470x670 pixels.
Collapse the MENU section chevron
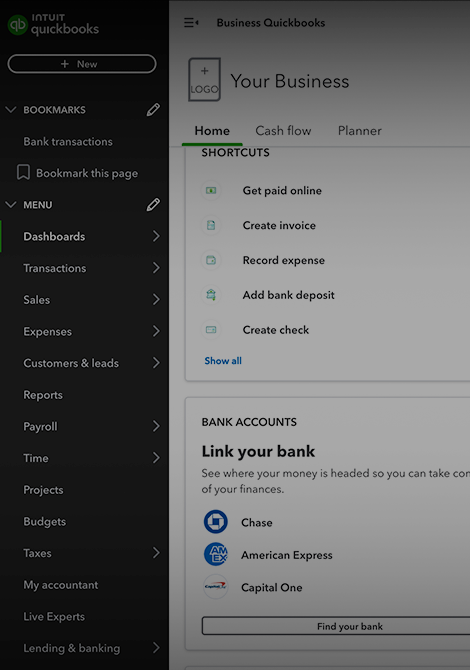11,205
